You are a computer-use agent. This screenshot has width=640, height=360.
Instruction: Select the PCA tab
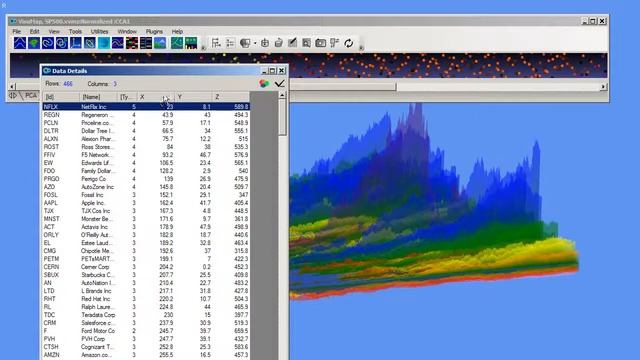[x=31, y=96]
